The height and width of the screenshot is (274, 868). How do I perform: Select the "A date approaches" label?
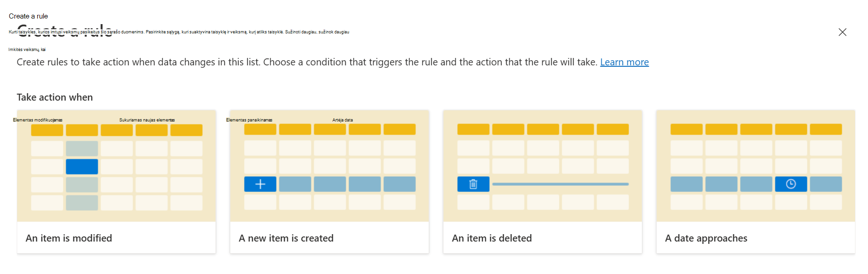click(x=706, y=238)
